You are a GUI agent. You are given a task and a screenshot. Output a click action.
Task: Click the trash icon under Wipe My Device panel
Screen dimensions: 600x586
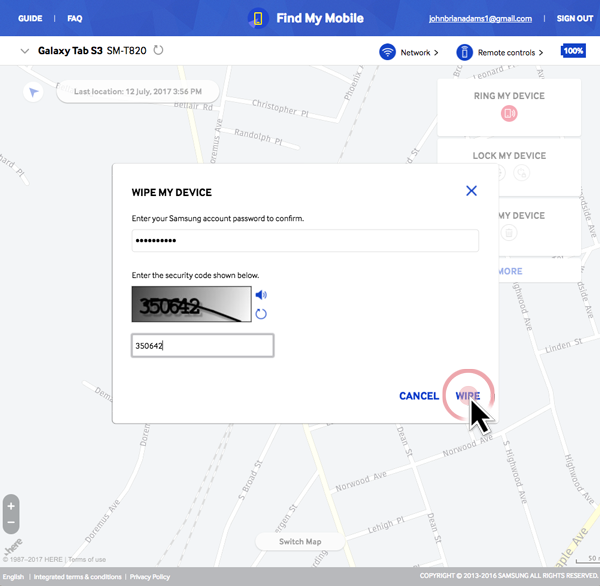pos(509,233)
